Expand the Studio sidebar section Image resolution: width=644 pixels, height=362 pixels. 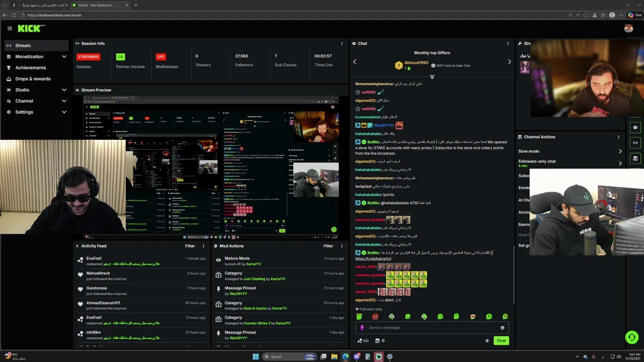[x=37, y=90]
